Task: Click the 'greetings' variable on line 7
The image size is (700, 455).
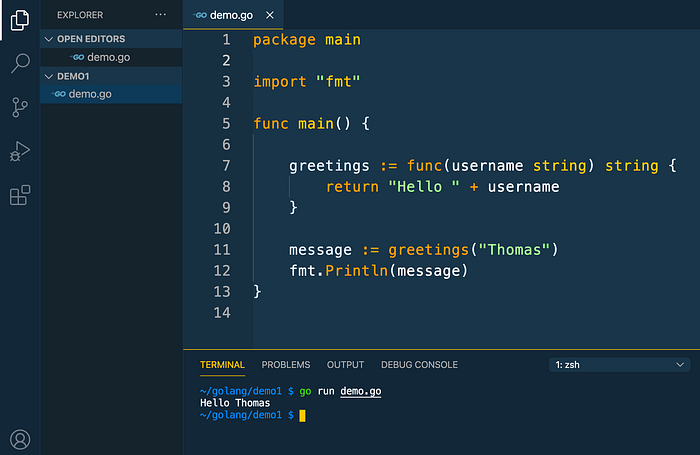Action: click(x=329, y=166)
